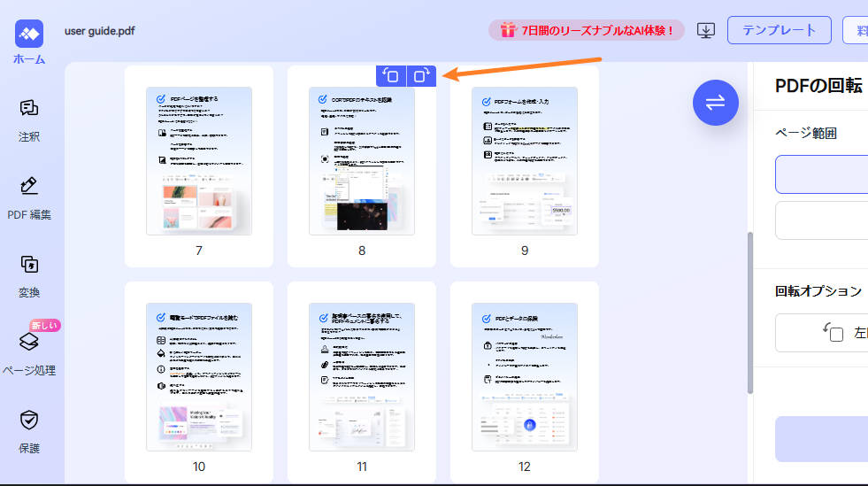Click the first page range input field
Screen dimensions: 868x486
pyautogui.click(x=821, y=174)
